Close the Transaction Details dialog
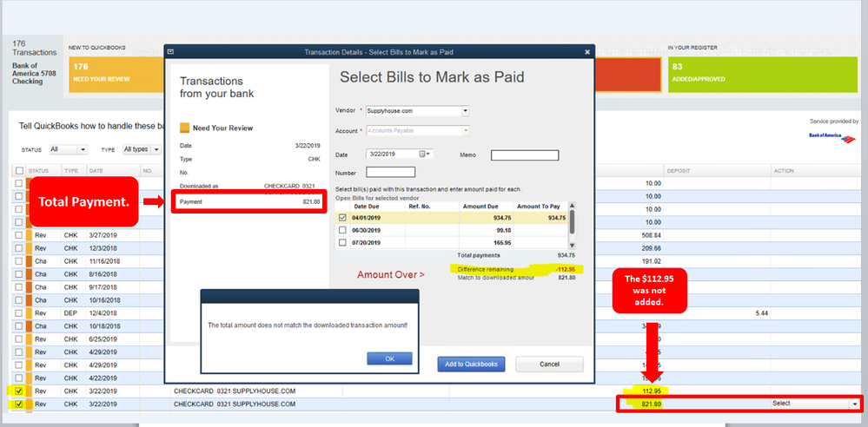The image size is (868, 427). [x=587, y=52]
